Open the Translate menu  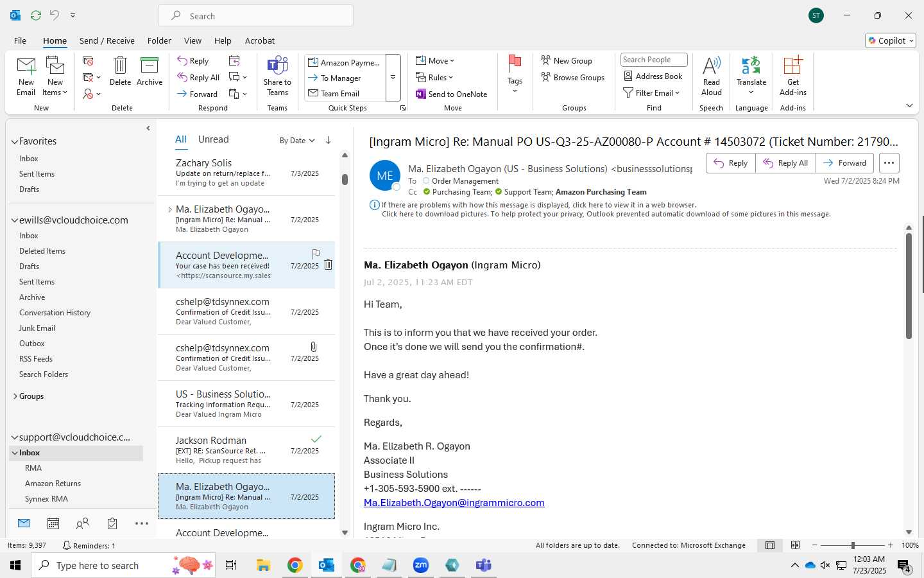(751, 76)
